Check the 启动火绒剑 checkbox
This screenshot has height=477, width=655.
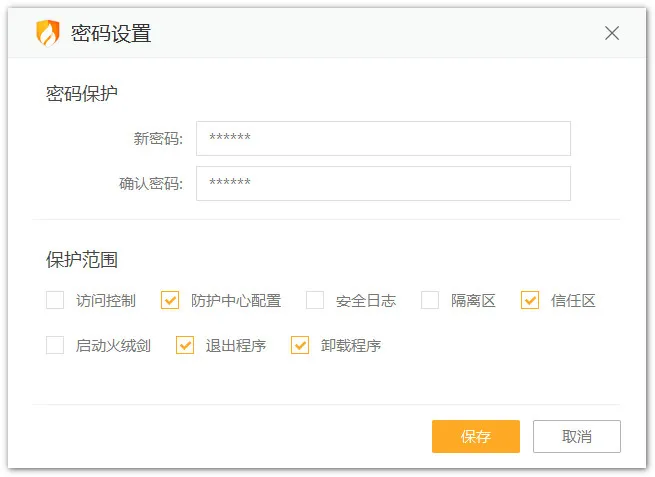coord(55,346)
